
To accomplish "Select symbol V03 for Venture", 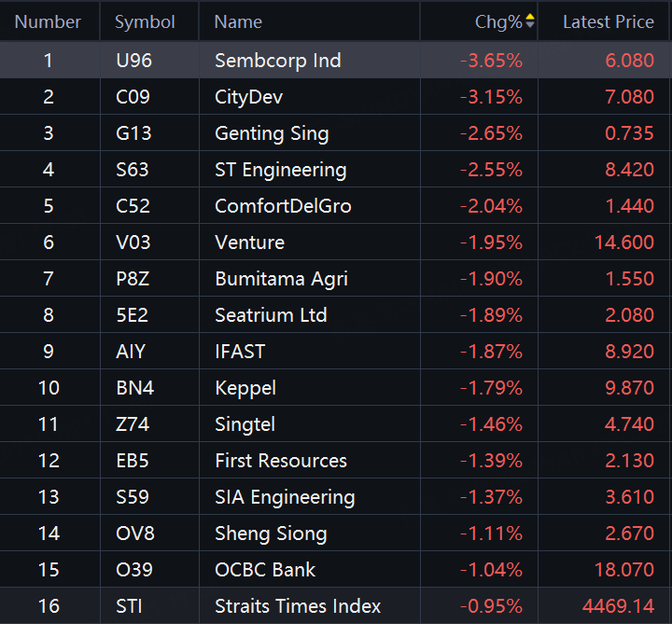I will [x=133, y=243].
